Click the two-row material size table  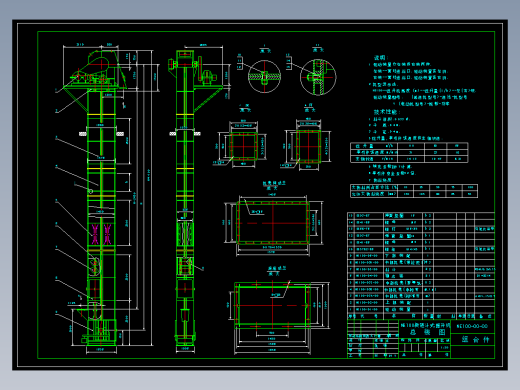point(414,191)
